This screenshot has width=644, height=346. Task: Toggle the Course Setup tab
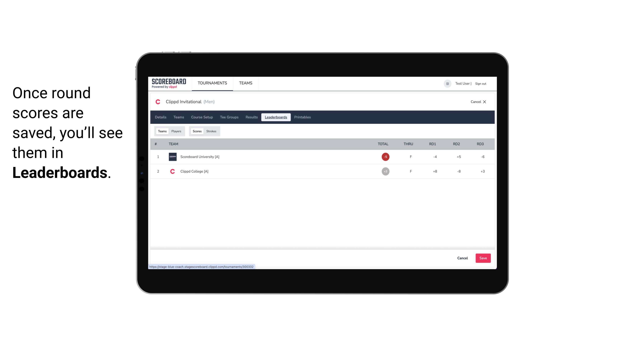[202, 117]
